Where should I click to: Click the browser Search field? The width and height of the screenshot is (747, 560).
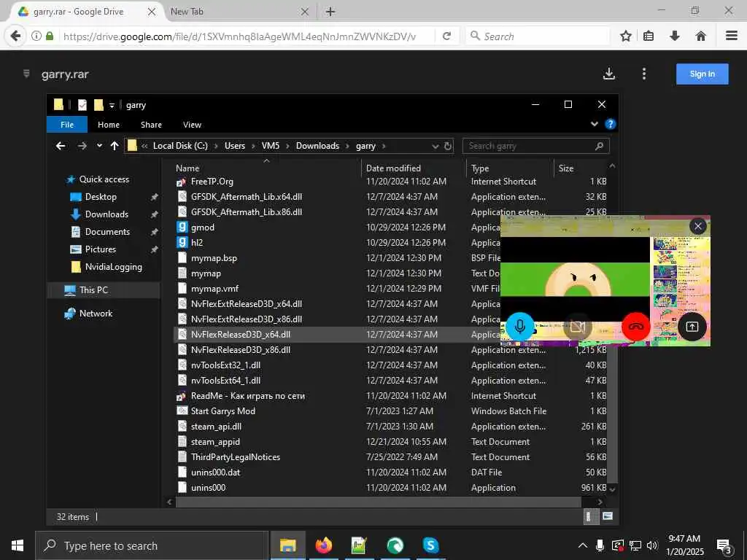click(538, 36)
